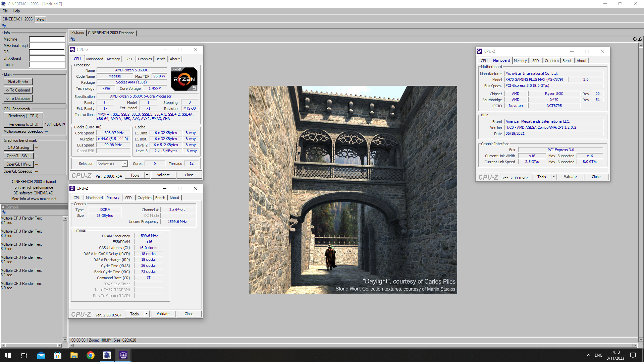This screenshot has height=362, width=644.
Task: Click the Start all tests button
Action: tap(18, 82)
